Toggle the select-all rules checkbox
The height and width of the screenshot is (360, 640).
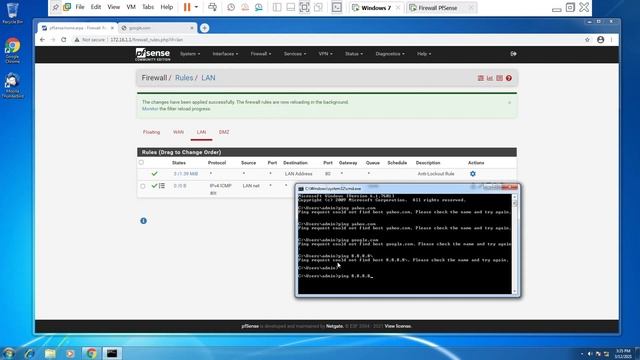(x=141, y=162)
